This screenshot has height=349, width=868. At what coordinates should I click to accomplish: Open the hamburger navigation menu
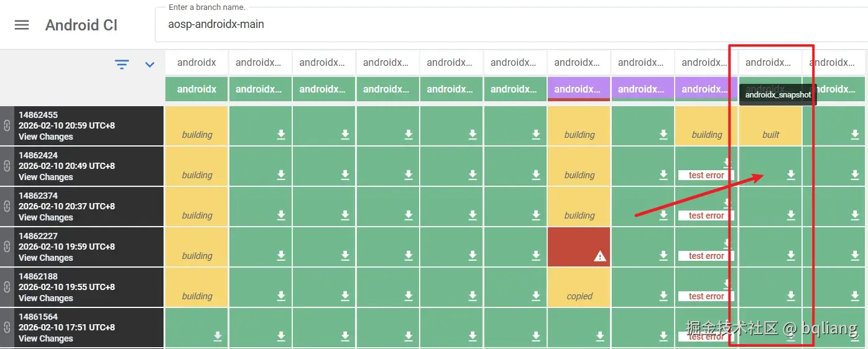22,25
